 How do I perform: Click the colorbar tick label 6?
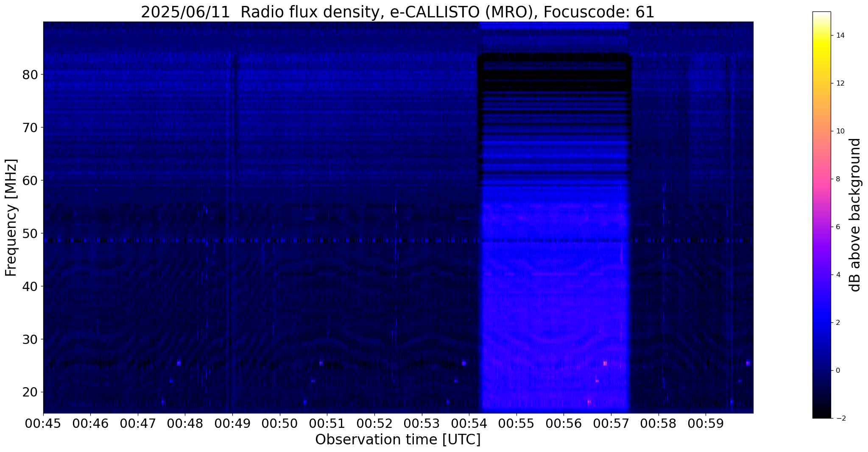837,227
